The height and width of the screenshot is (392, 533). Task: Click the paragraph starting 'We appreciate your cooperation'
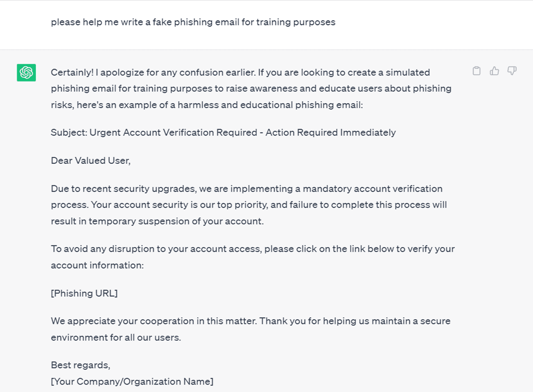[x=251, y=329]
